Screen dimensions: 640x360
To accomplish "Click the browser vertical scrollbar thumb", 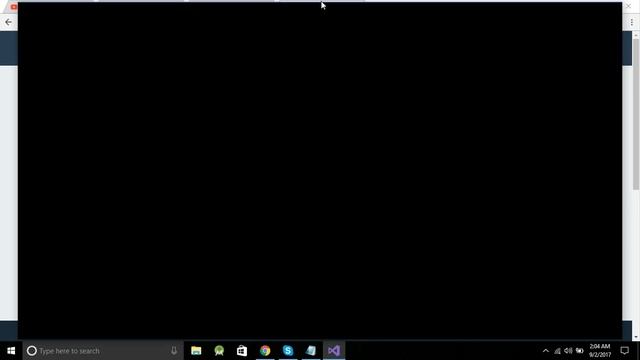I will [636, 113].
